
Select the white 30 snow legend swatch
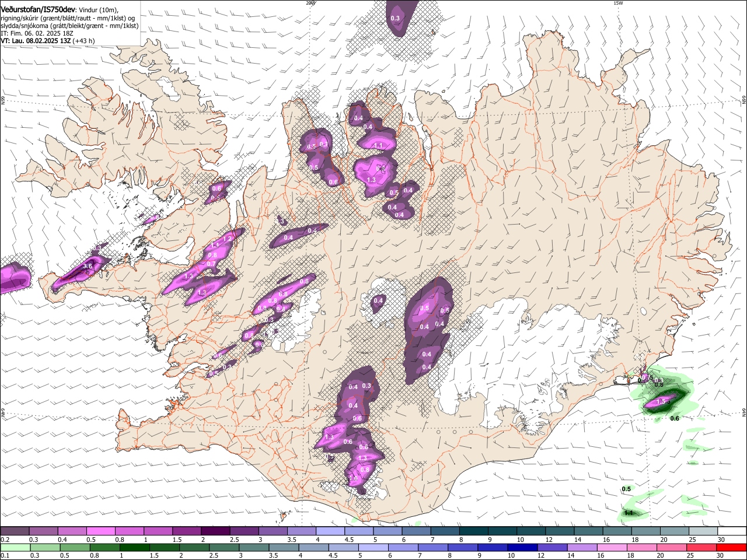[732, 531]
